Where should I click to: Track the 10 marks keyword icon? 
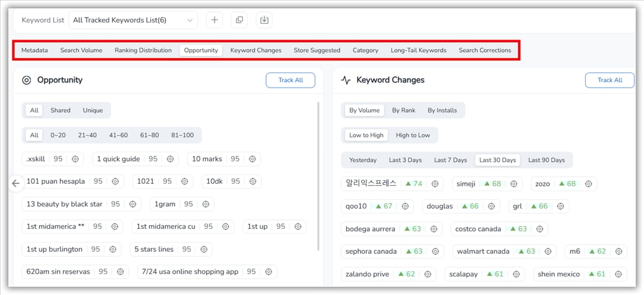coord(252,159)
